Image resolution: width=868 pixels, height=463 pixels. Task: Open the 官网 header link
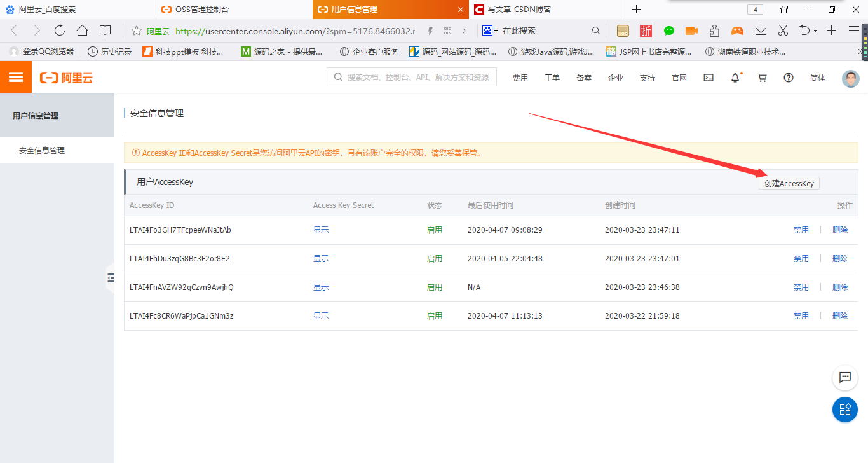tap(679, 78)
